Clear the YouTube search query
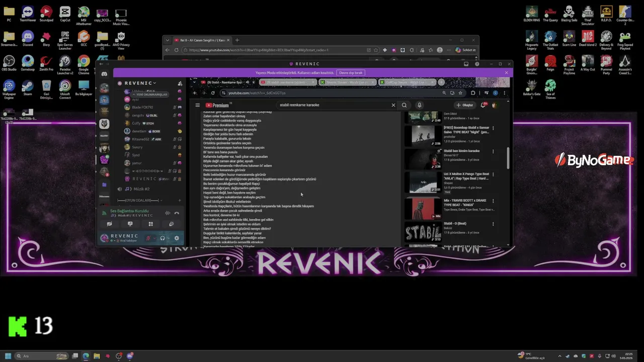 pos(393,105)
